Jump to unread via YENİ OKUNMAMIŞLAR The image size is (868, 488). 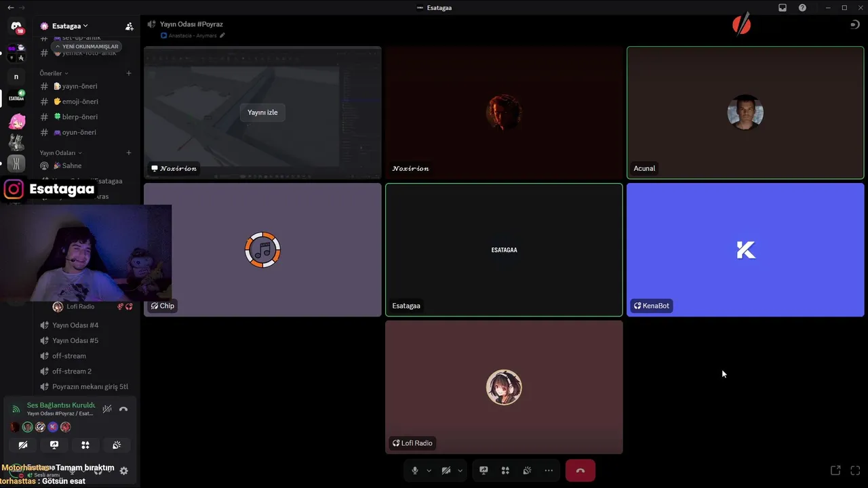87,47
